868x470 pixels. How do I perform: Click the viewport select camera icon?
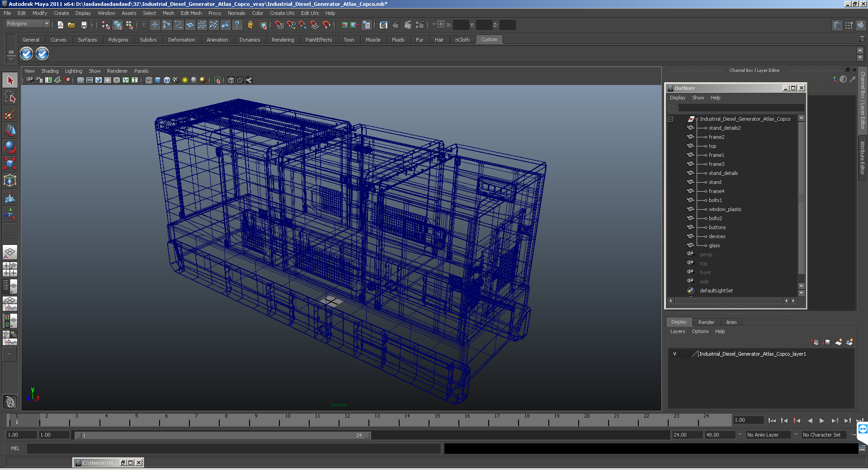pos(30,80)
